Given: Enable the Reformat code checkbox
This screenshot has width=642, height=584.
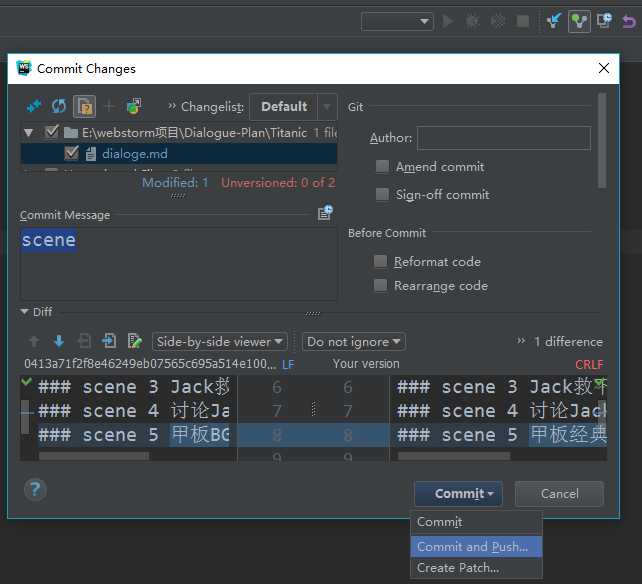Looking at the screenshot, I should point(380,261).
